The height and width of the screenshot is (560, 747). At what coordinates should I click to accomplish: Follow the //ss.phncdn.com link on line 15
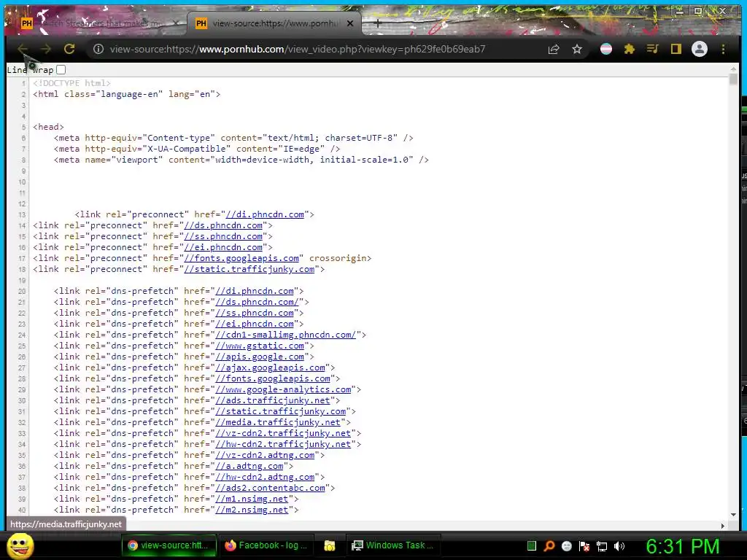223,236
